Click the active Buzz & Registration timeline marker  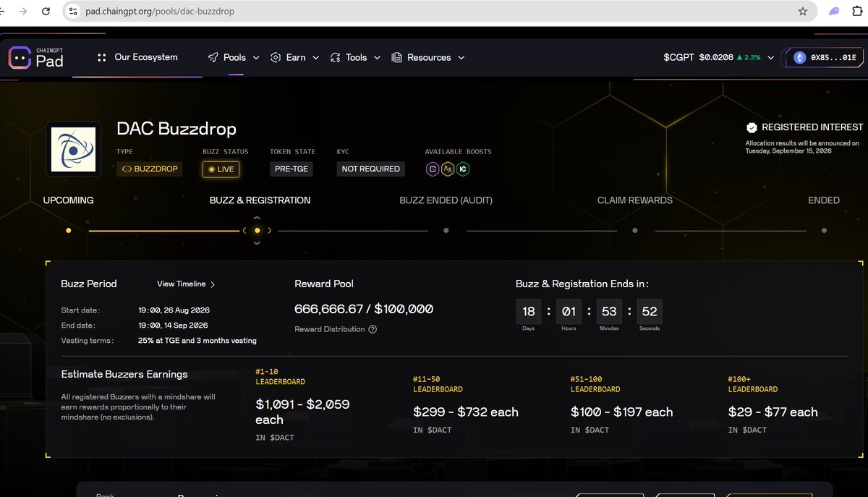point(257,231)
